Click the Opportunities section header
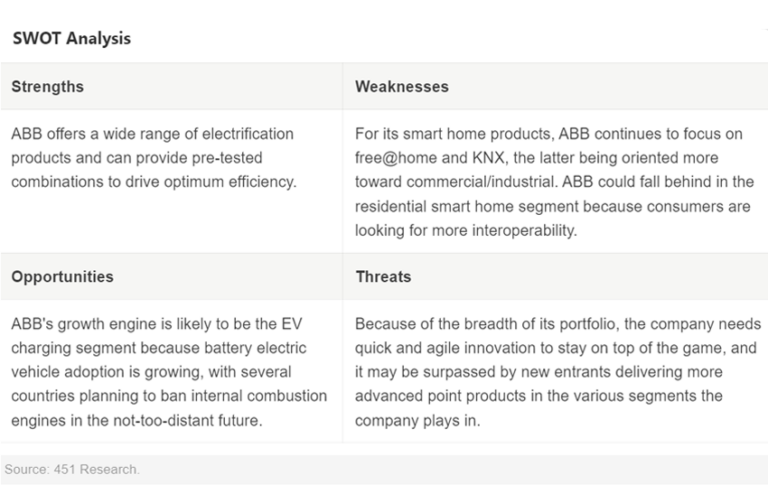The height and width of the screenshot is (485, 768). tap(62, 277)
